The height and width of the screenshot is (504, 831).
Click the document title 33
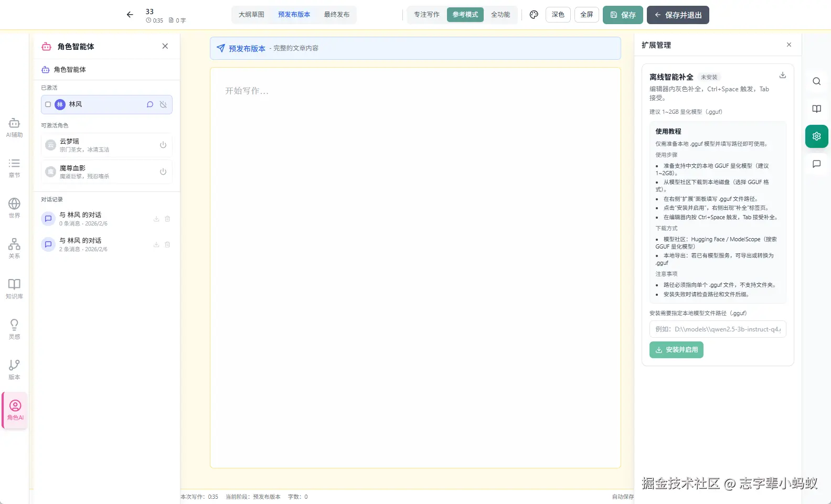coord(150,12)
